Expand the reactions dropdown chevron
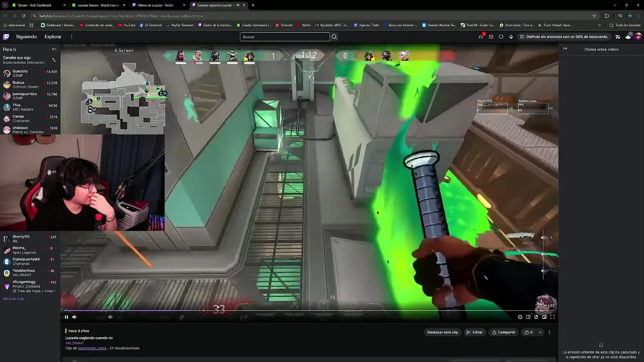644x362 pixels. (540, 332)
